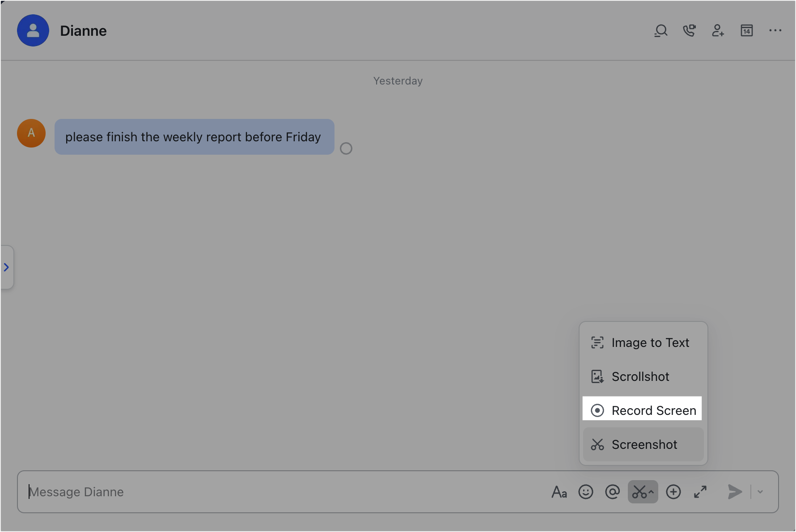The width and height of the screenshot is (796, 532).
Task: Open the attachment plus icon
Action: tap(673, 492)
